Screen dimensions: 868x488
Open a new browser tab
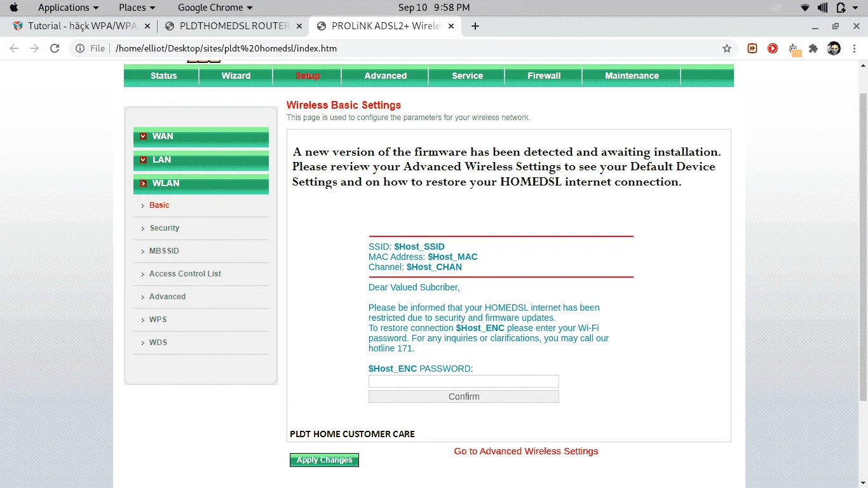475,26
